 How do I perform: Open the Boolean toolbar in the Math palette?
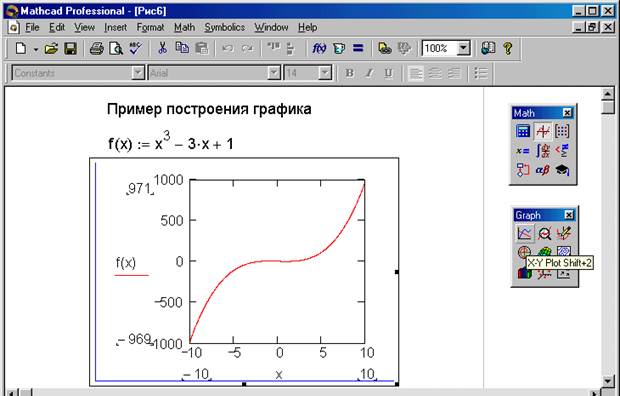562,151
